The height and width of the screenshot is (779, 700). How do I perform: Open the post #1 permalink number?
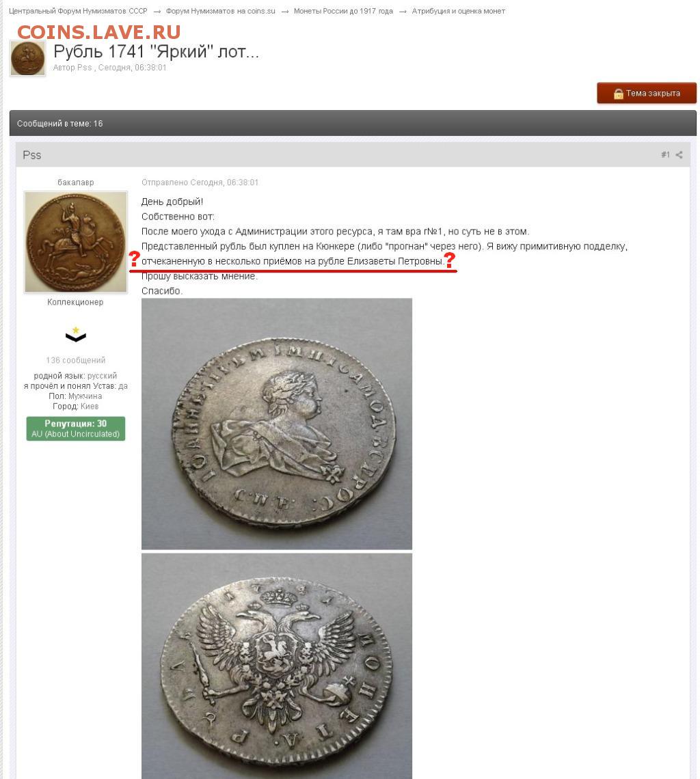point(665,155)
